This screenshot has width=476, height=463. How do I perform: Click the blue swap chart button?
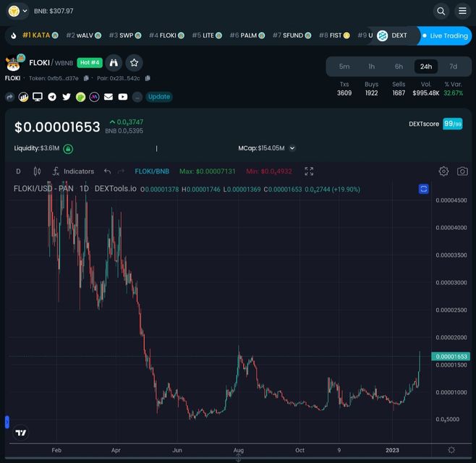(423, 189)
